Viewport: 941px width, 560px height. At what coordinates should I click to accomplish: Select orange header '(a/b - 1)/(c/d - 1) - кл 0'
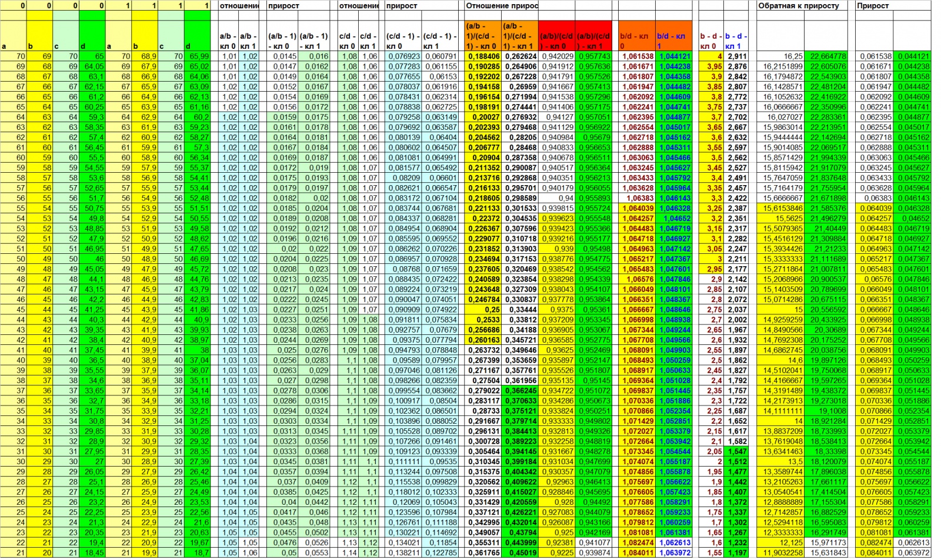click(x=483, y=36)
